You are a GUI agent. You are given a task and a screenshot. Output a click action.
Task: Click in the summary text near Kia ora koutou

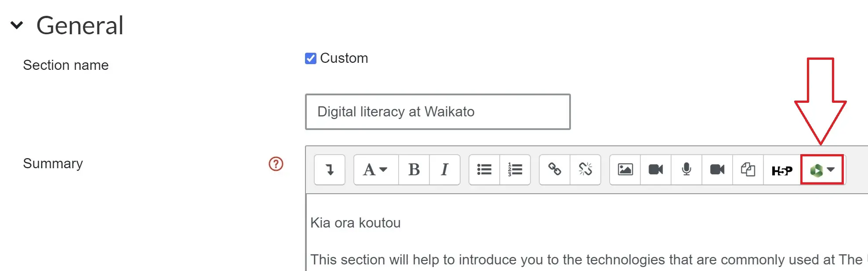pos(355,223)
